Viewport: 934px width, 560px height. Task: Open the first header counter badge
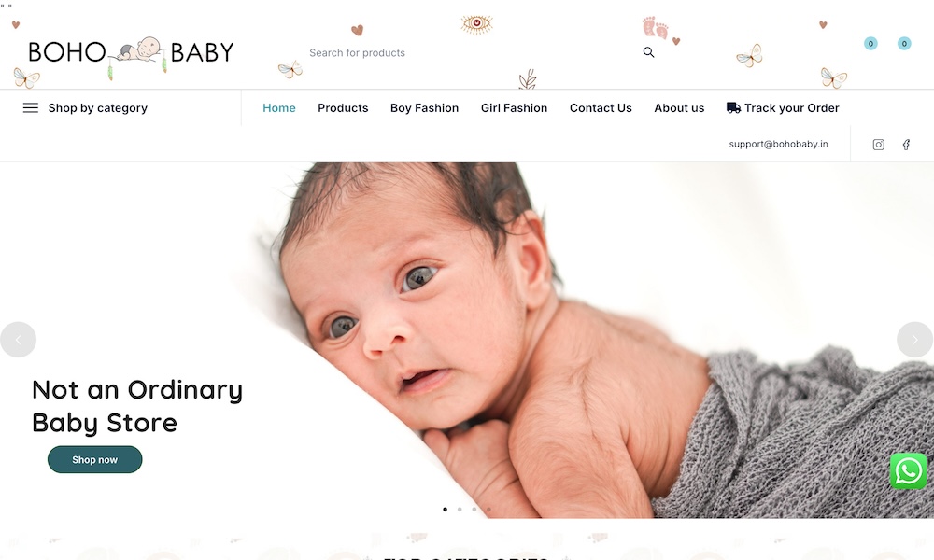point(870,44)
